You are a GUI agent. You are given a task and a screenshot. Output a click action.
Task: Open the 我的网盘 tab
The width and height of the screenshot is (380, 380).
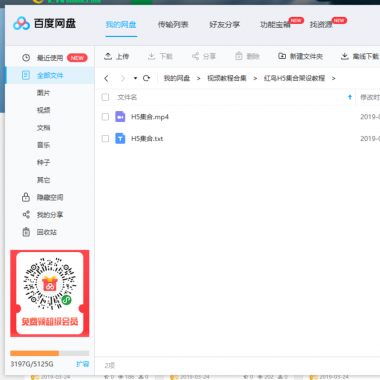pos(121,25)
